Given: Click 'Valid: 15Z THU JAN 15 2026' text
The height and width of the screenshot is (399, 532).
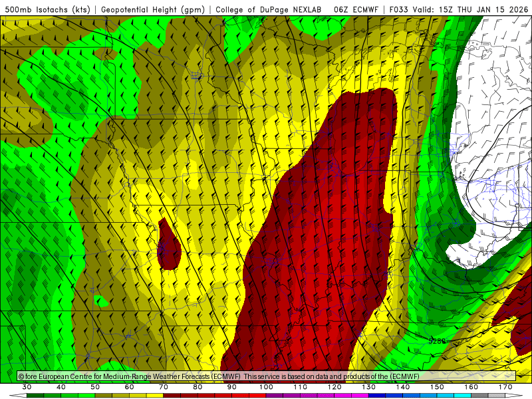Looking at the screenshot, I should pos(471,9).
